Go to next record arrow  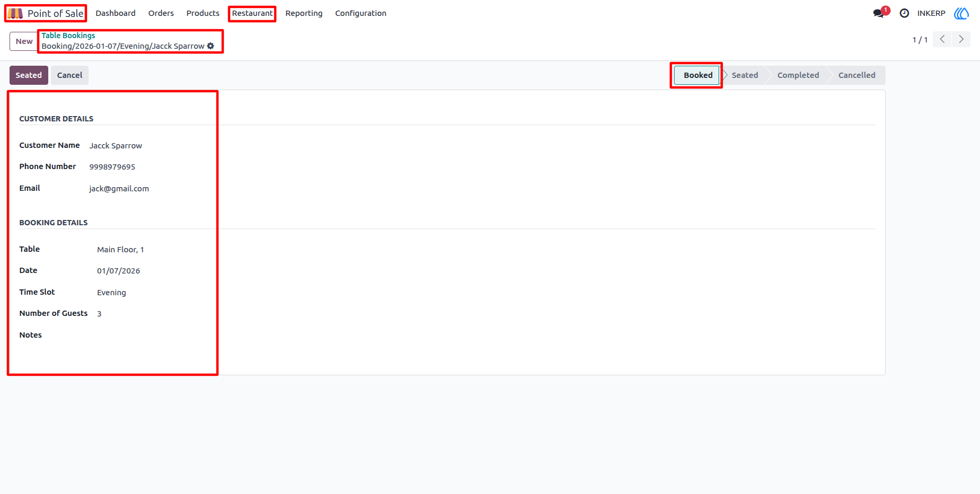[961, 39]
